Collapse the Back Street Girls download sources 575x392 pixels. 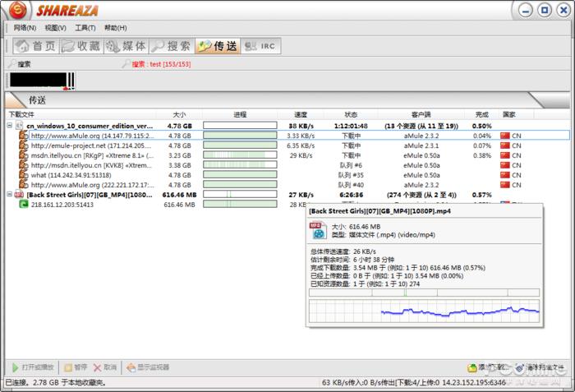pyautogui.click(x=9, y=195)
